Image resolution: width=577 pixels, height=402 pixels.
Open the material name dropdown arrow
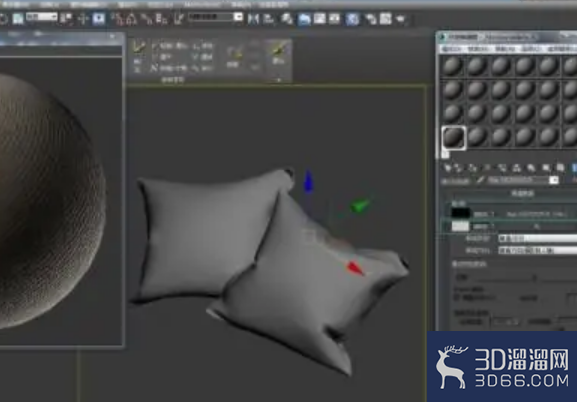[554, 180]
